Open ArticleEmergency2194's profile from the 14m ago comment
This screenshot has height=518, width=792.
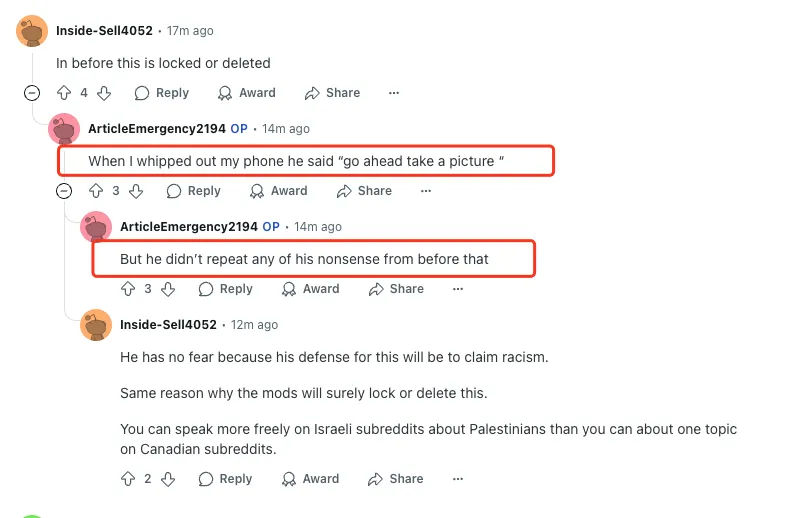point(156,129)
